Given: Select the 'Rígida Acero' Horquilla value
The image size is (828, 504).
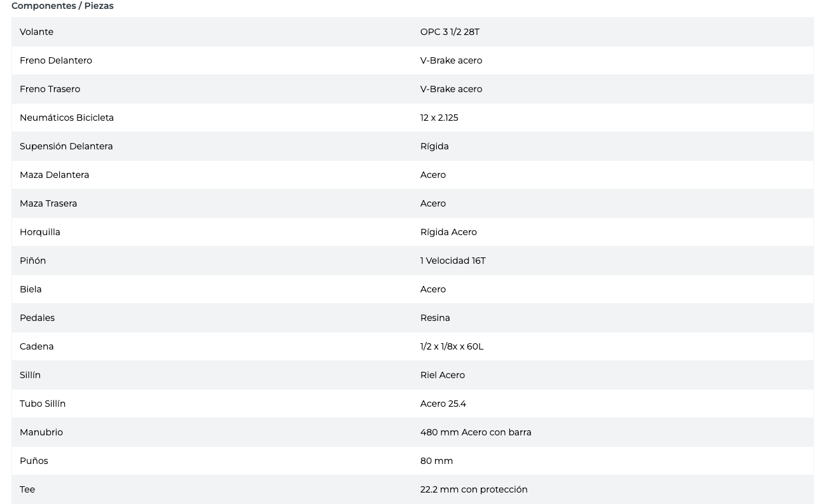Looking at the screenshot, I should (x=448, y=232).
